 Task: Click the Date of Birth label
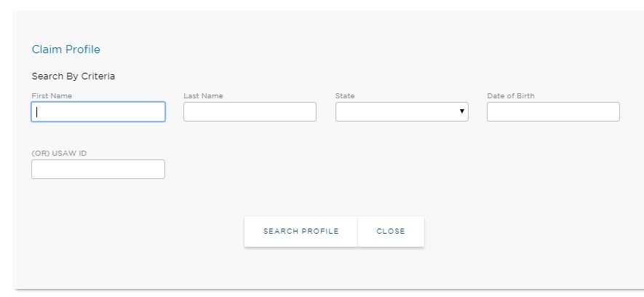511,95
